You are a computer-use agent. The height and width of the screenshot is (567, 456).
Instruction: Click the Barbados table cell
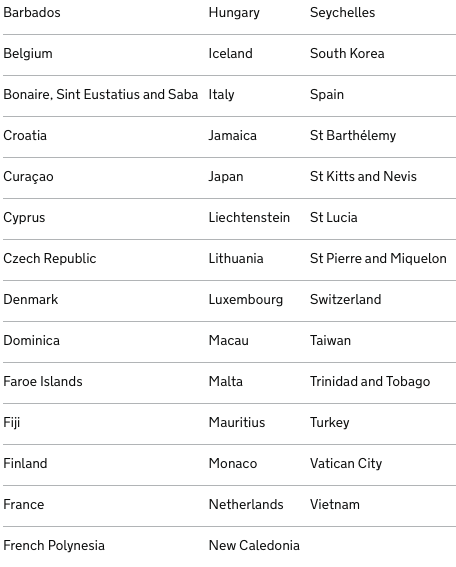[x=32, y=13]
